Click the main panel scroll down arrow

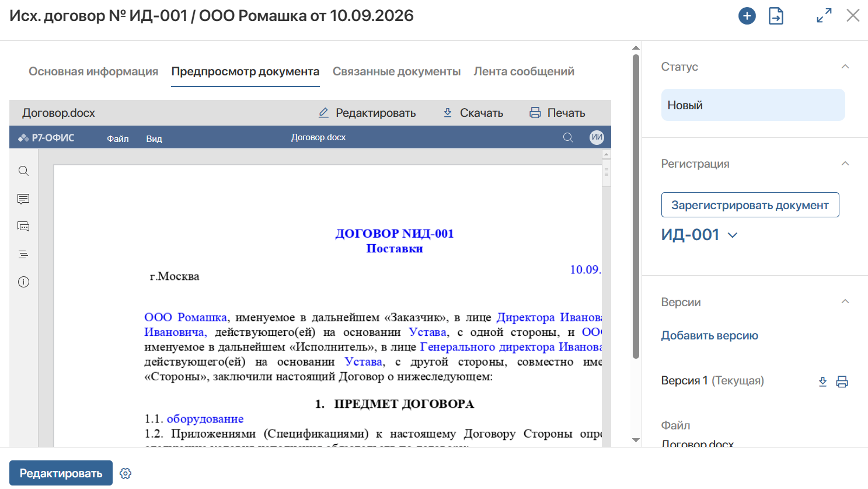[636, 440]
